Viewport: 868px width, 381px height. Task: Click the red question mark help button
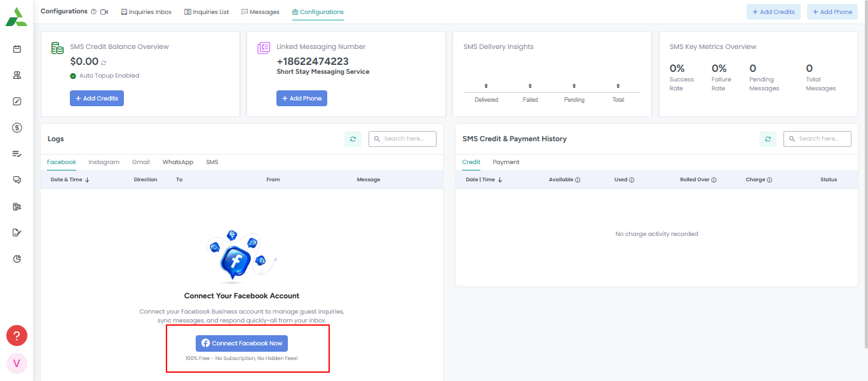coord(17,335)
